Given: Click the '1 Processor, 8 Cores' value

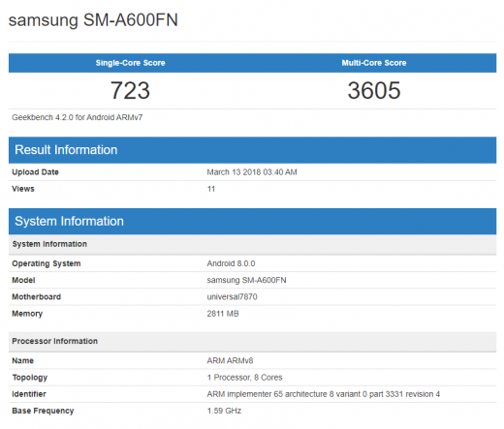Looking at the screenshot, I should click(x=244, y=378).
